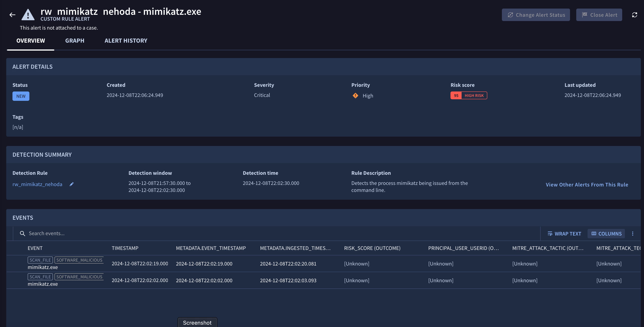Refresh the alert with the reload icon

pyautogui.click(x=634, y=15)
